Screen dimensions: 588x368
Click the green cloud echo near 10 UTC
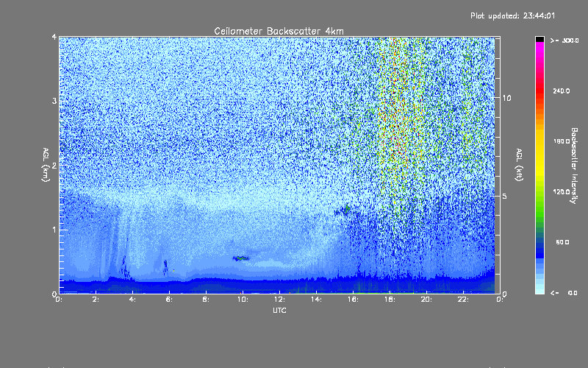click(x=241, y=258)
